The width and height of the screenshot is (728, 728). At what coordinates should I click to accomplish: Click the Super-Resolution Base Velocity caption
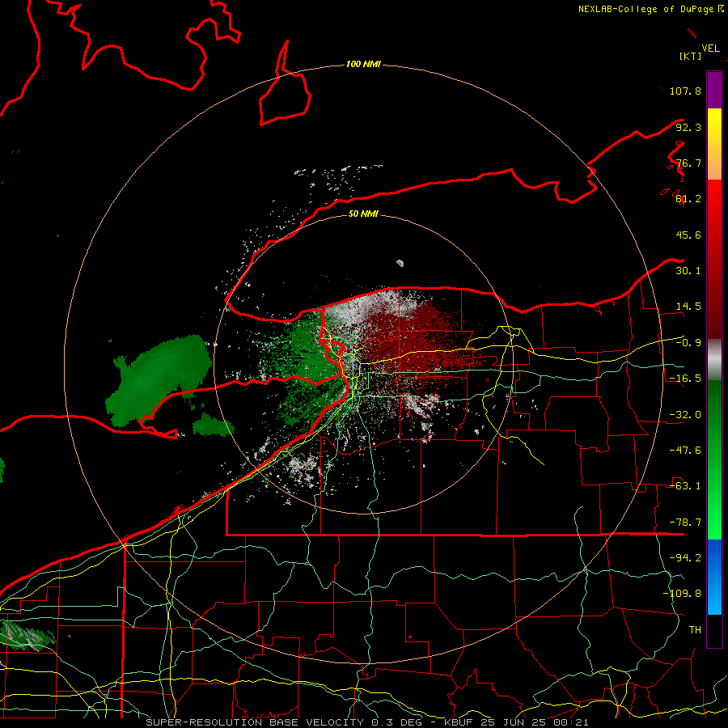(366, 722)
